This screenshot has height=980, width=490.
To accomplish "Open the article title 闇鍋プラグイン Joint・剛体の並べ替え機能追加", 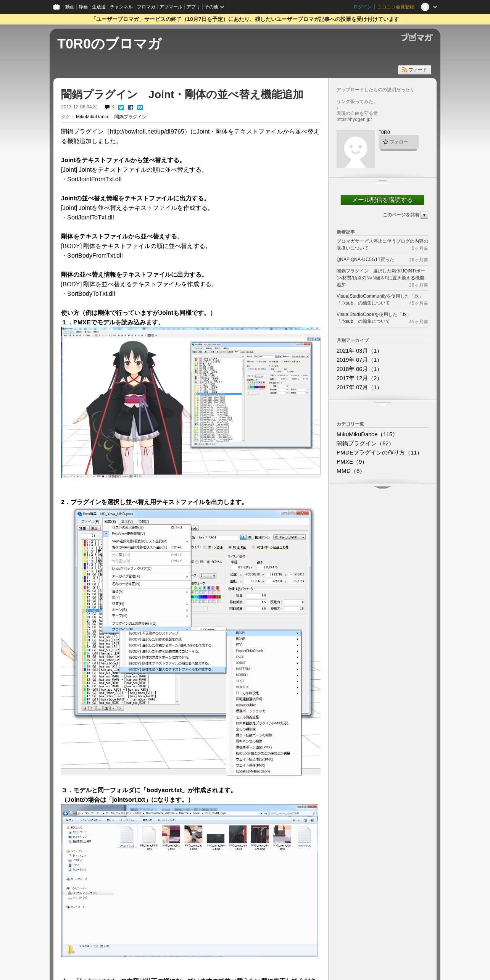I will pyautogui.click(x=182, y=94).
